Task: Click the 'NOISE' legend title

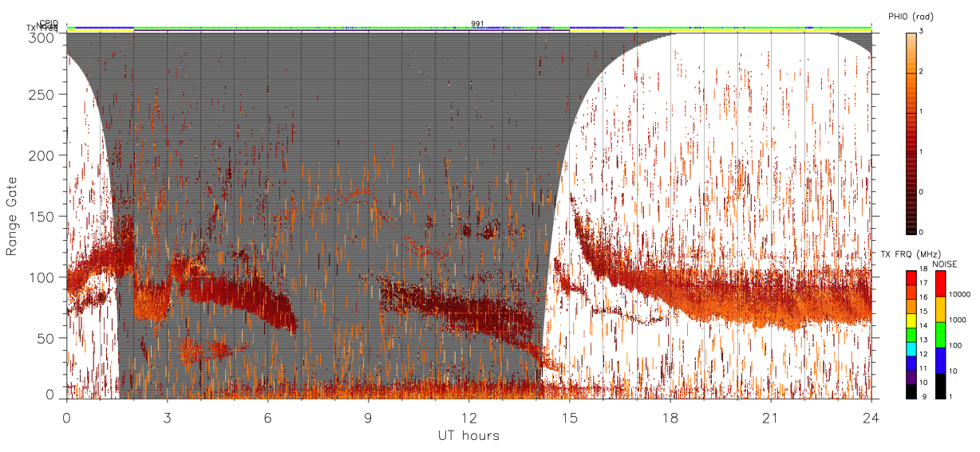Action: click(x=945, y=264)
